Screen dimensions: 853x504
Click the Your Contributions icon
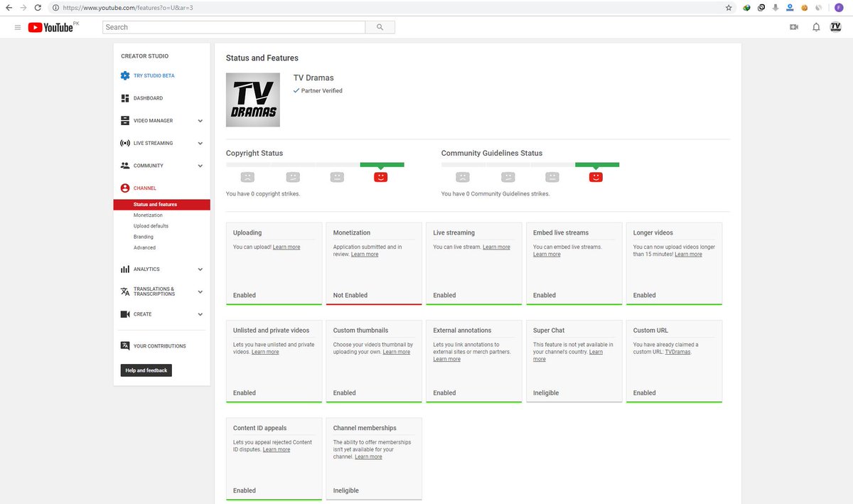[x=125, y=346]
